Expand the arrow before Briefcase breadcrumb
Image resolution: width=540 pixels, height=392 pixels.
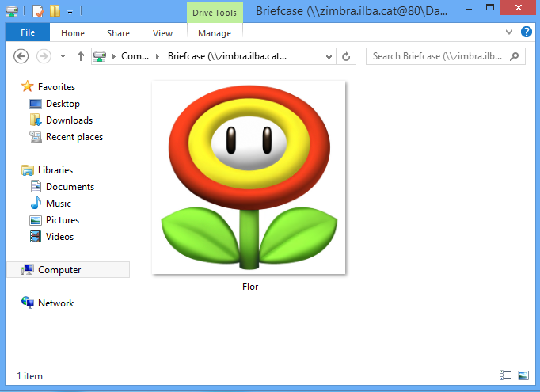pos(158,56)
